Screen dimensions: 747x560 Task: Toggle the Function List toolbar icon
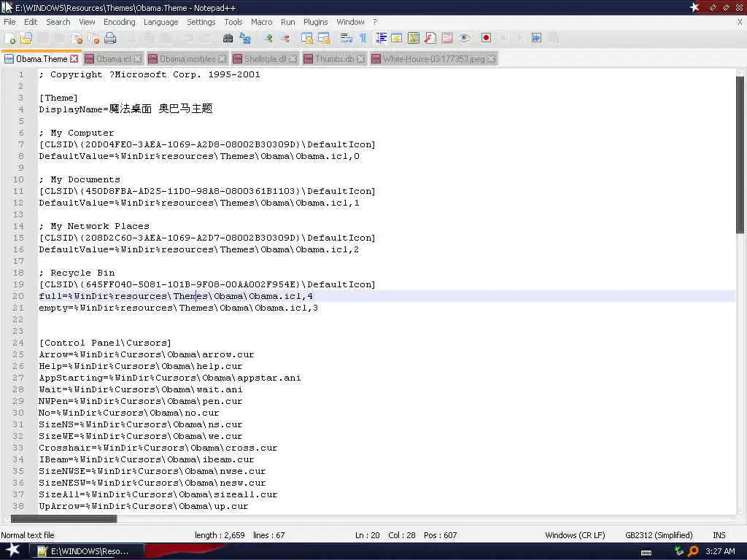(430, 38)
